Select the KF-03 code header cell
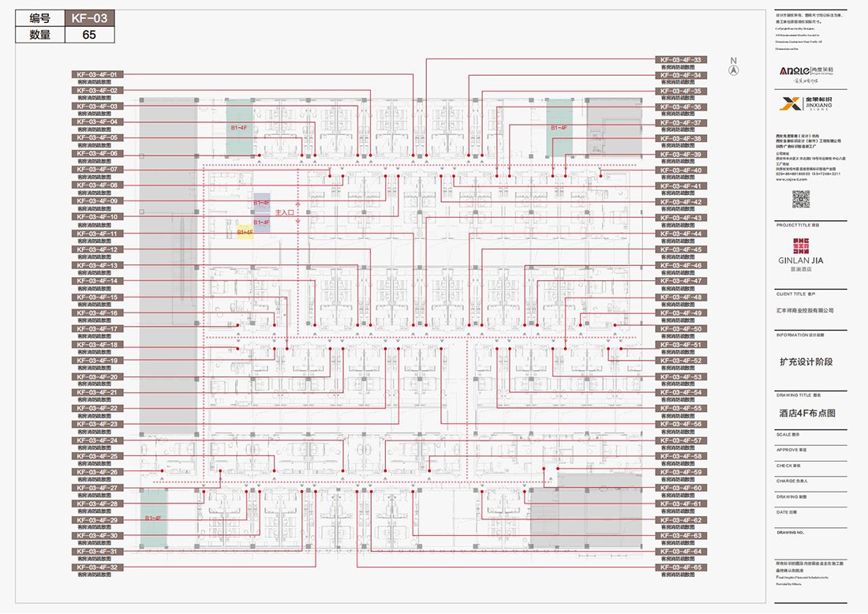868x614 pixels. pos(88,18)
